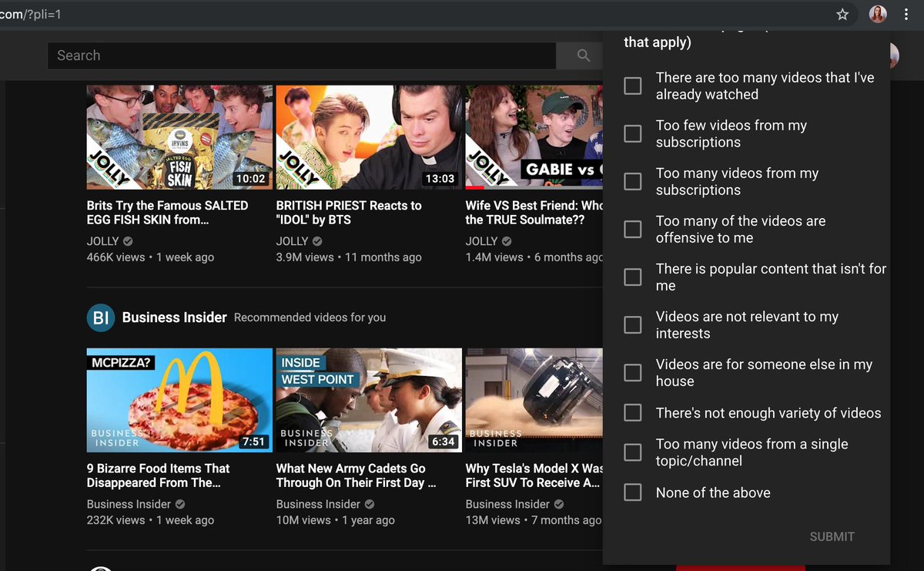Click inside the YouTube Search field

point(302,55)
